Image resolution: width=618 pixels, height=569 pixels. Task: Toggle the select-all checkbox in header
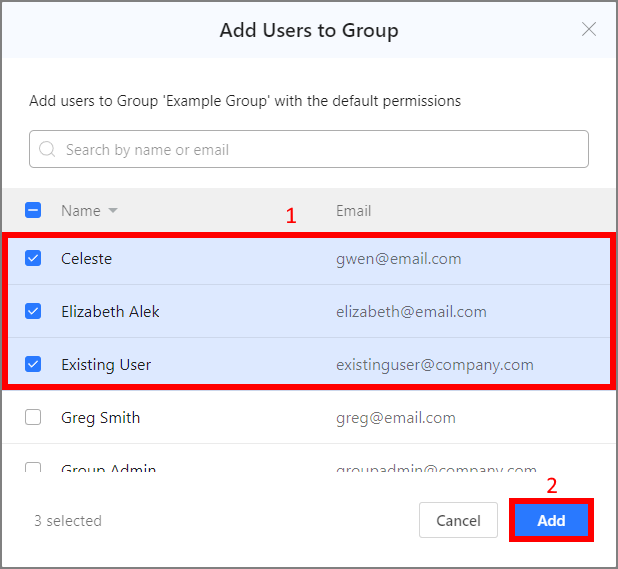33,211
